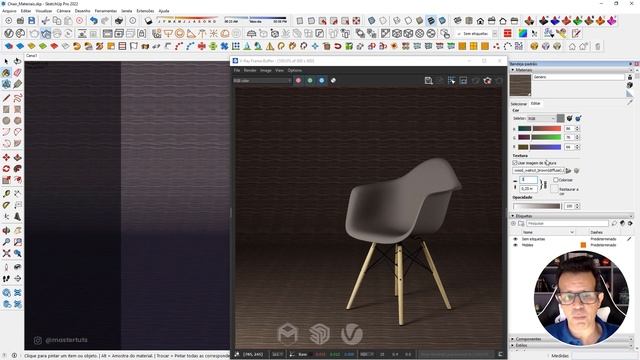Open Nome column dropdown in Etiquetas
The width and height of the screenshot is (640, 360).
tap(572, 232)
